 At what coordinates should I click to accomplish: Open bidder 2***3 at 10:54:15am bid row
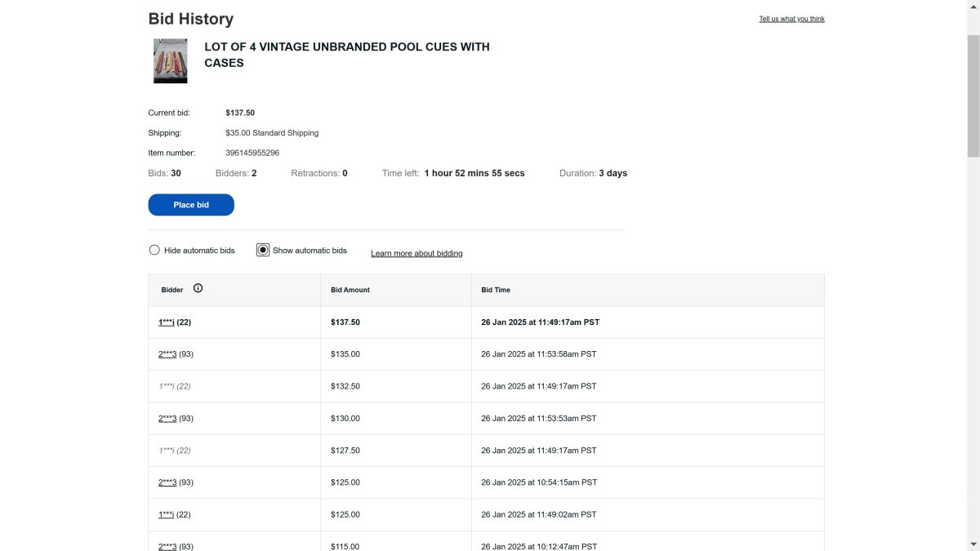point(167,482)
